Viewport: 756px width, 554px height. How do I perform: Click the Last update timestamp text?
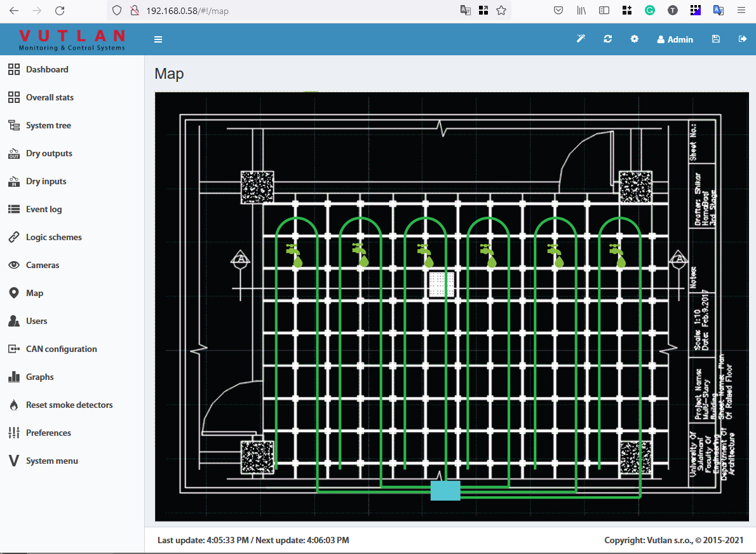pos(253,541)
